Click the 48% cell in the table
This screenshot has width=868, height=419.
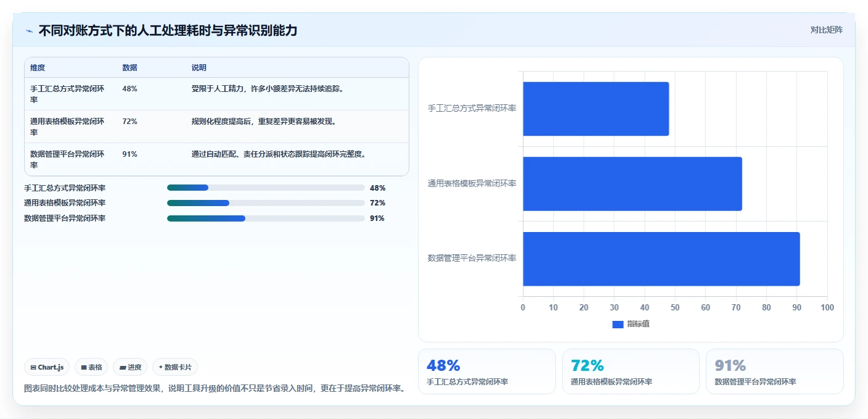(x=130, y=89)
